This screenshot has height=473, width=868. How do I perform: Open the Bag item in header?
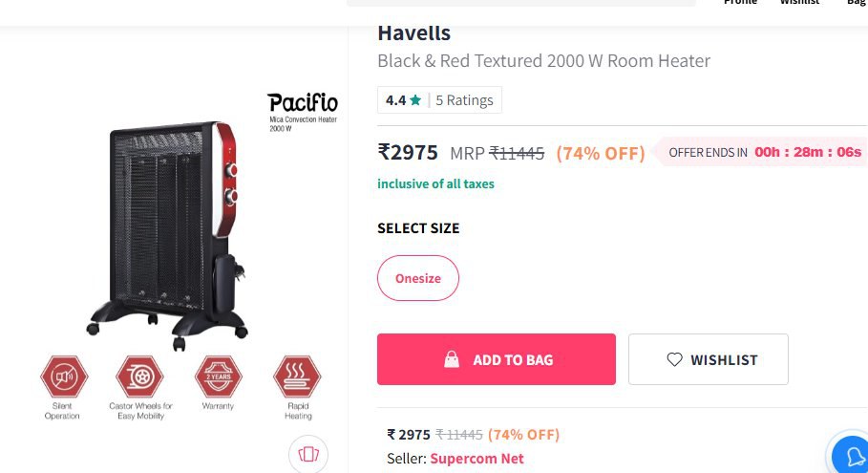[x=856, y=2]
